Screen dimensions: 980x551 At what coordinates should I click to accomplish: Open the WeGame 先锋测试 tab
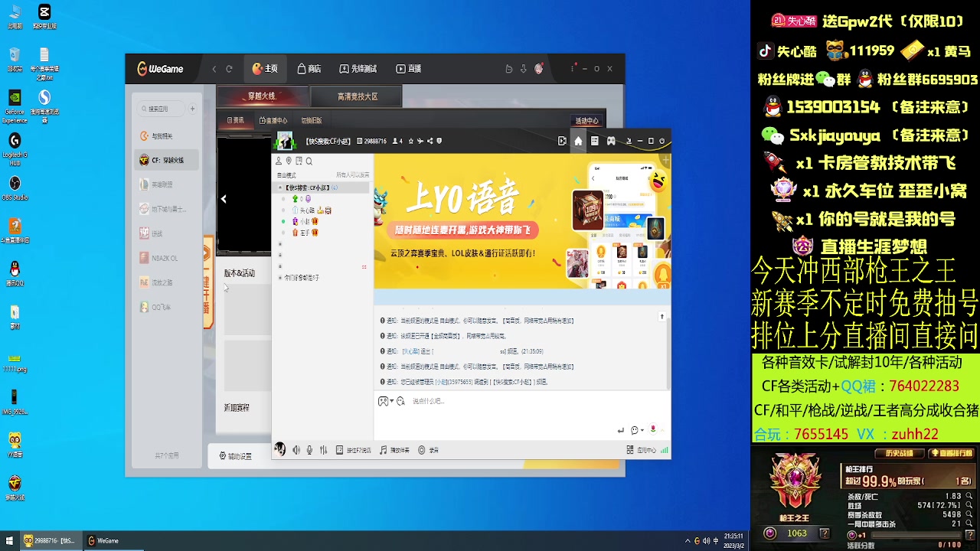[358, 69]
